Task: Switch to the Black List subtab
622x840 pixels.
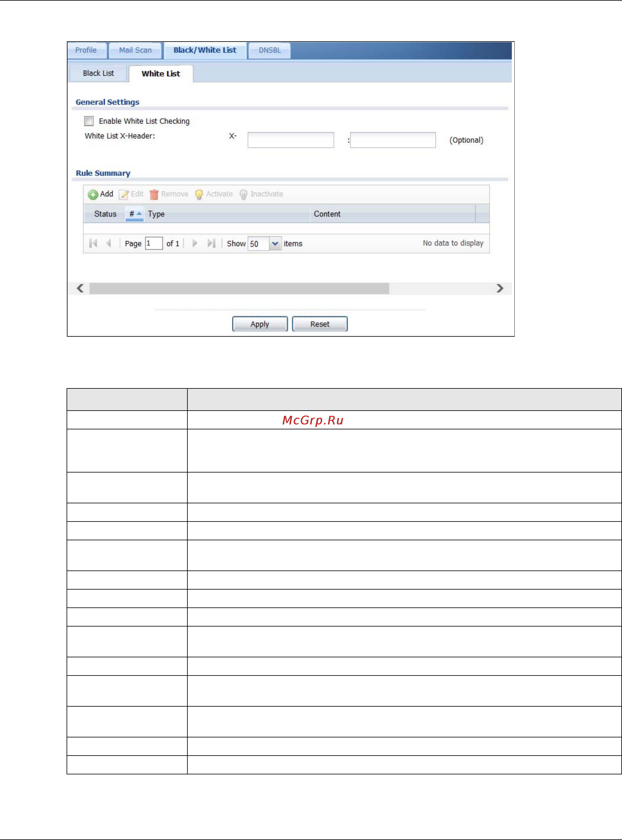Action: click(x=98, y=73)
